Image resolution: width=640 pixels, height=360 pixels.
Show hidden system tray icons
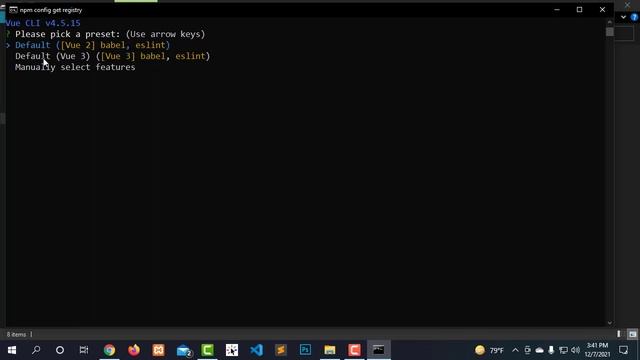tap(515, 350)
